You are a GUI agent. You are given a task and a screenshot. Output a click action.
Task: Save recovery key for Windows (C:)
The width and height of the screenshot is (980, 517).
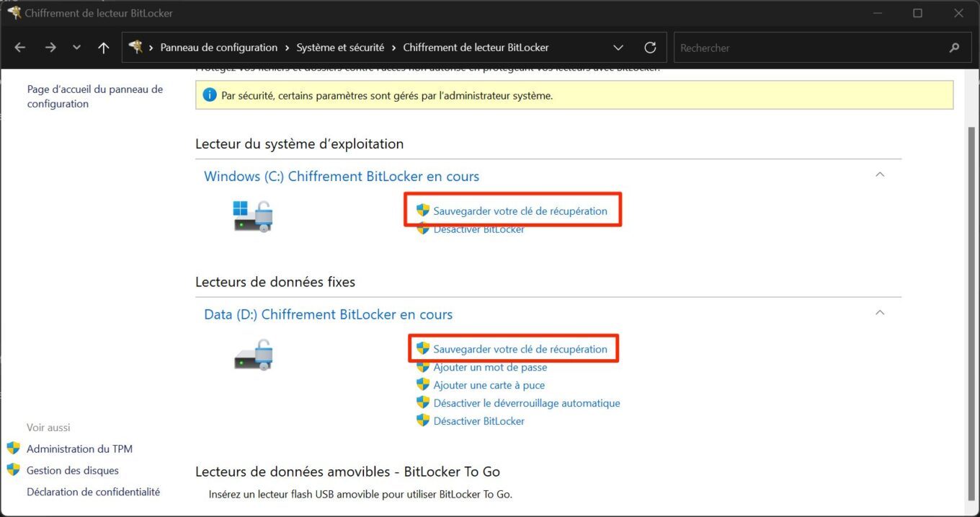click(x=520, y=211)
